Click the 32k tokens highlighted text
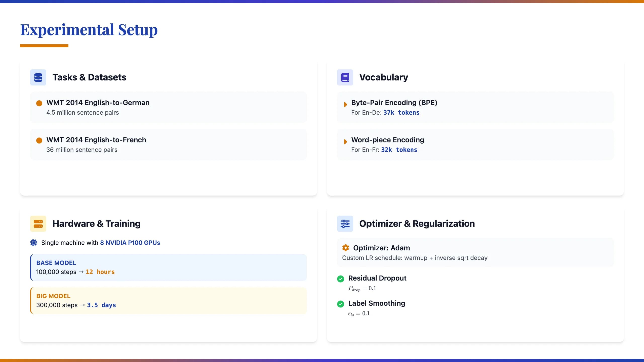The image size is (644, 362). [399, 150]
